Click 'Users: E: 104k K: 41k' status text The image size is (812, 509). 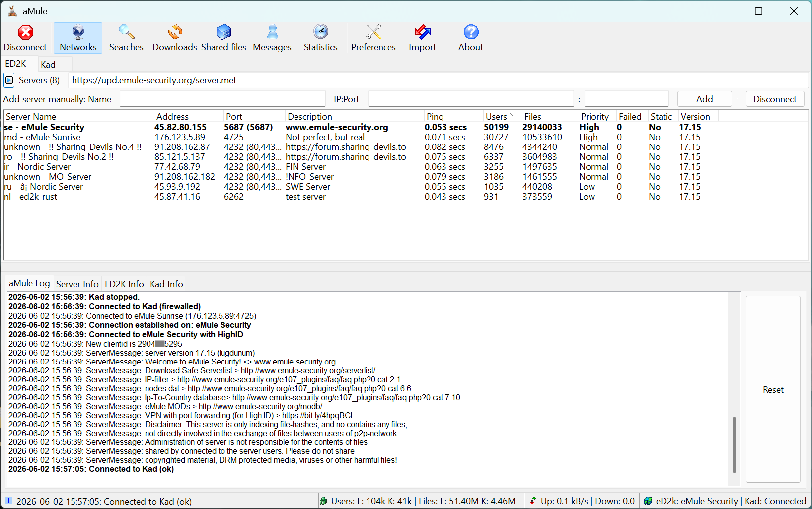coord(371,501)
